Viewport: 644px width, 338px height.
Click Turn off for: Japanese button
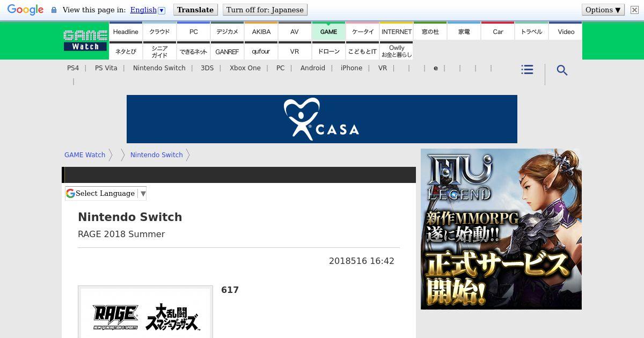pyautogui.click(x=265, y=10)
